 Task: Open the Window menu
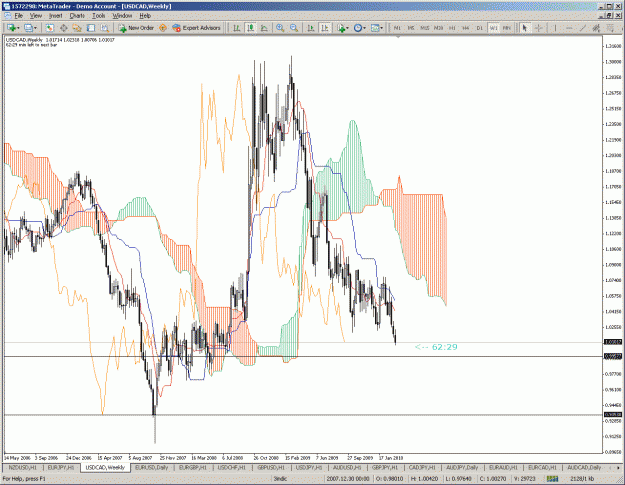122,16
